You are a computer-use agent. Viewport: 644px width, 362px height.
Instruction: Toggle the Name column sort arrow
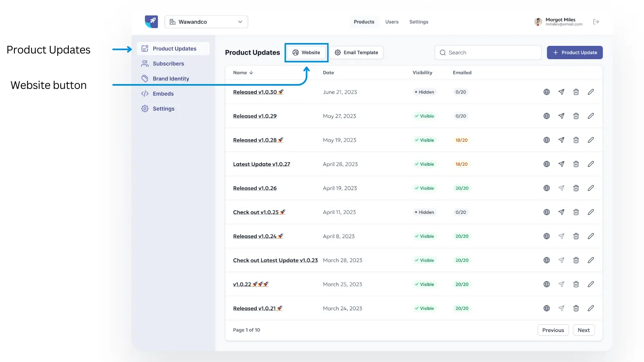pyautogui.click(x=251, y=73)
